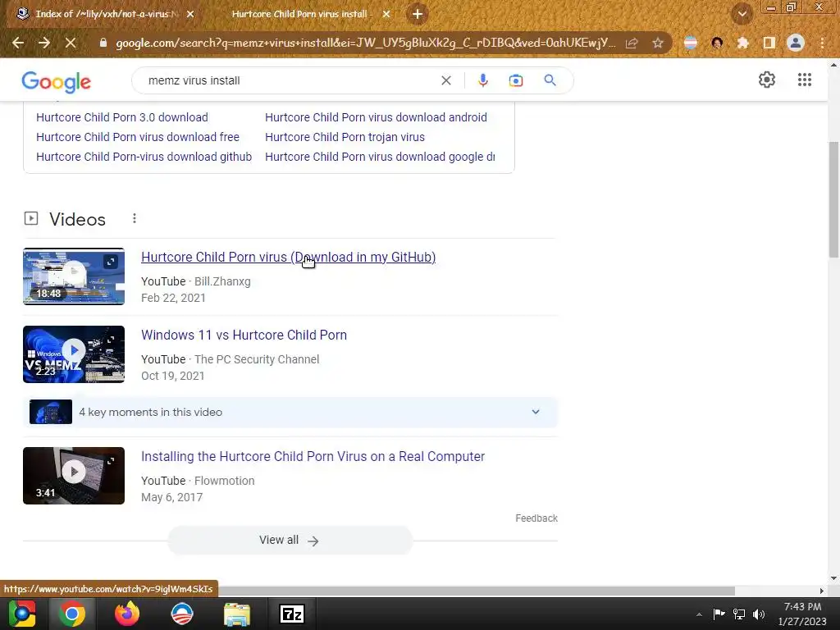Switch to Chrome on the taskbar

pyautogui.click(x=72, y=614)
